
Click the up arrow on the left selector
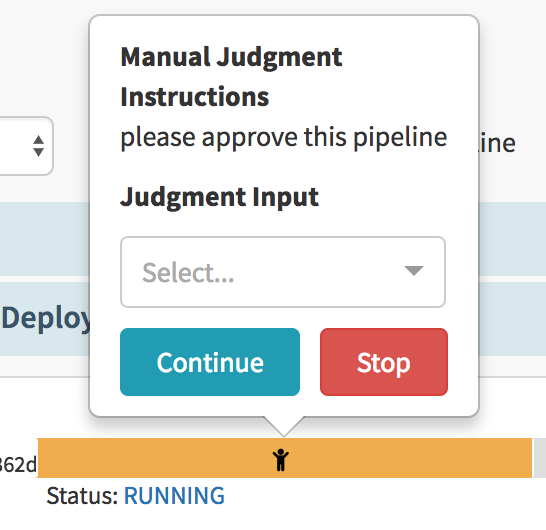click(38, 140)
